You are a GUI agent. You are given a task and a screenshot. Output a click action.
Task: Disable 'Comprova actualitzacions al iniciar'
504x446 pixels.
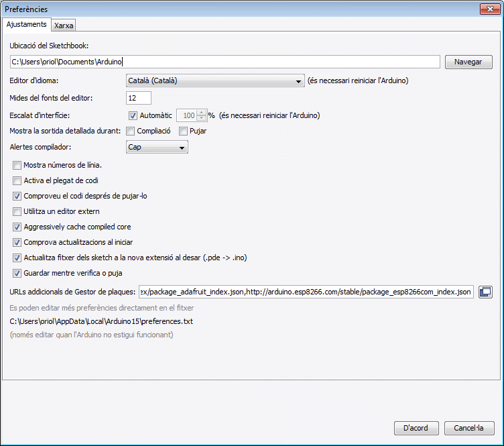(x=17, y=242)
